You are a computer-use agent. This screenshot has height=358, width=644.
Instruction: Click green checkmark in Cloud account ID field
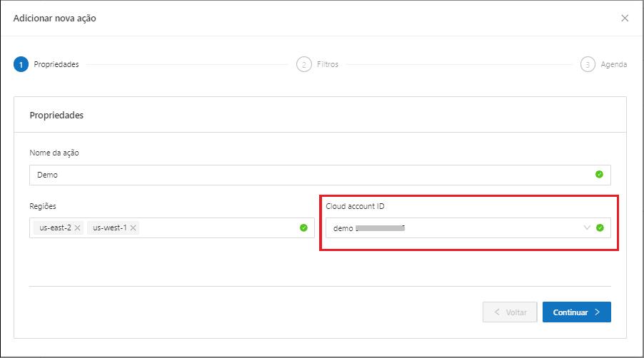click(600, 228)
